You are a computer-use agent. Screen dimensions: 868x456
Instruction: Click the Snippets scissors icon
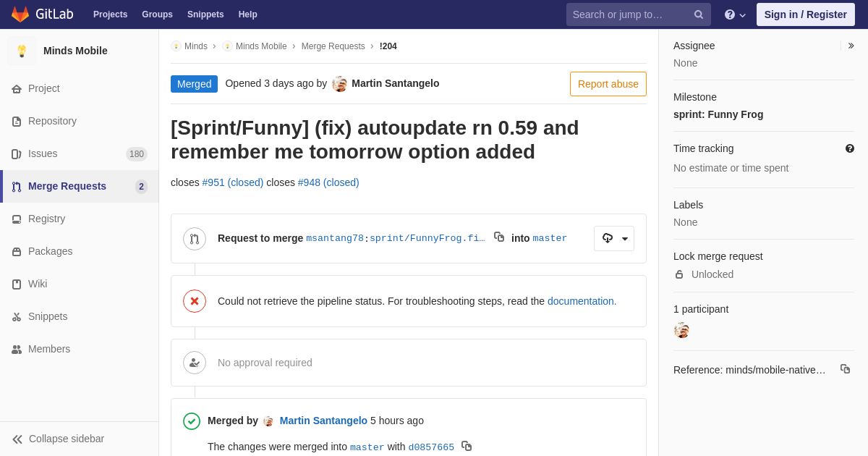17,317
